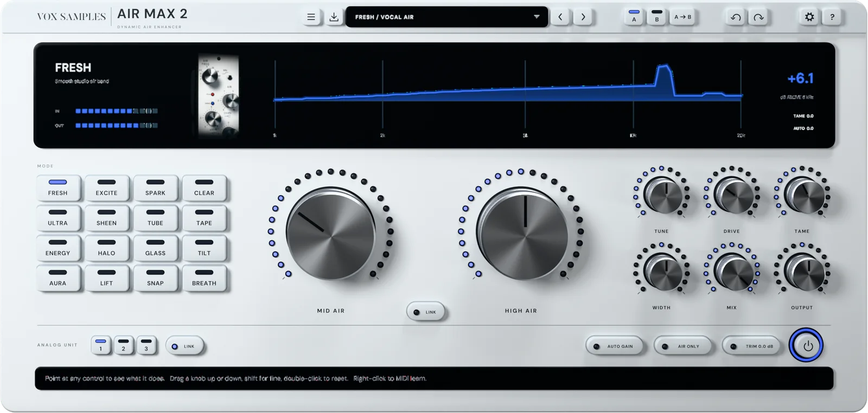Redo the last change

click(x=758, y=17)
